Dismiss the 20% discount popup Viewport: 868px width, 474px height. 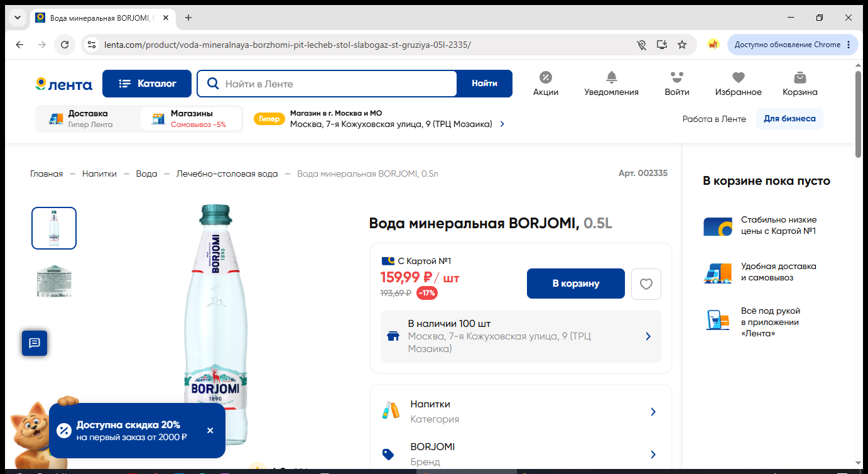210,431
